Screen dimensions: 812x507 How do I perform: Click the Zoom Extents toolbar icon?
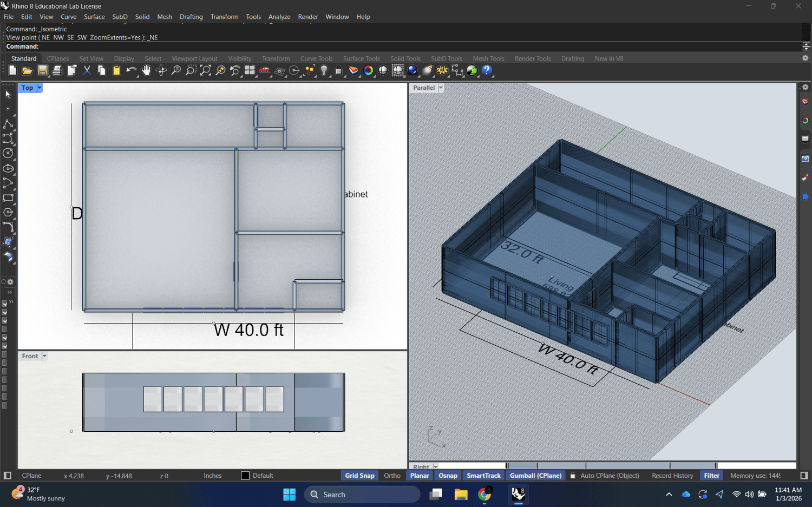tap(206, 70)
